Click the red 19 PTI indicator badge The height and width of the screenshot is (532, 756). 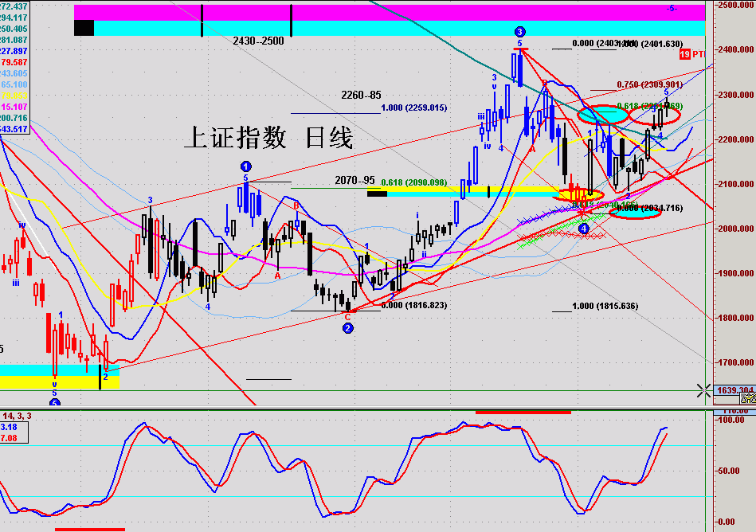692,54
